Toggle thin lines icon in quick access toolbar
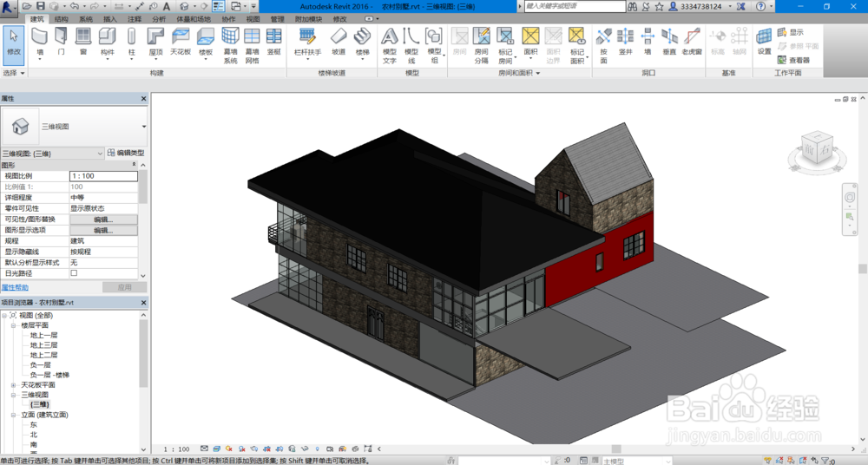The image size is (868, 465). point(218,6)
